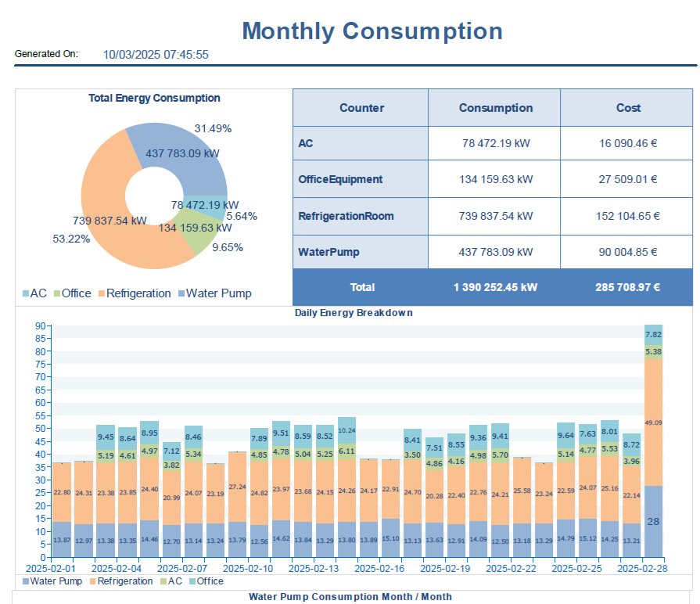Click the Consumption column header

[x=495, y=108]
